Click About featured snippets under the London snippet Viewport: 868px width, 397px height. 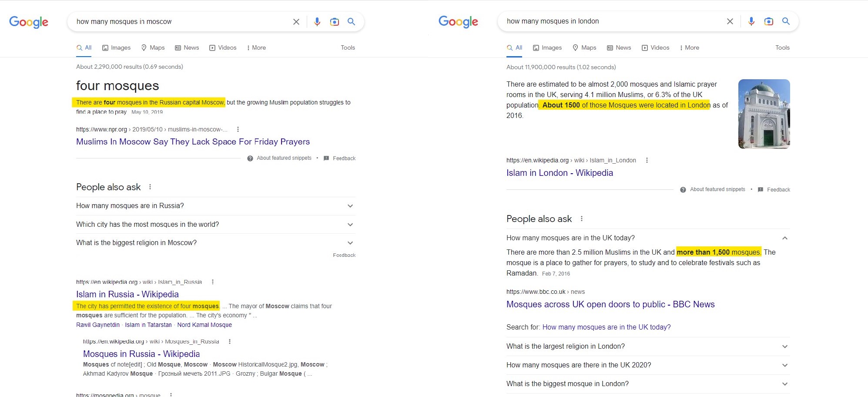click(x=713, y=189)
